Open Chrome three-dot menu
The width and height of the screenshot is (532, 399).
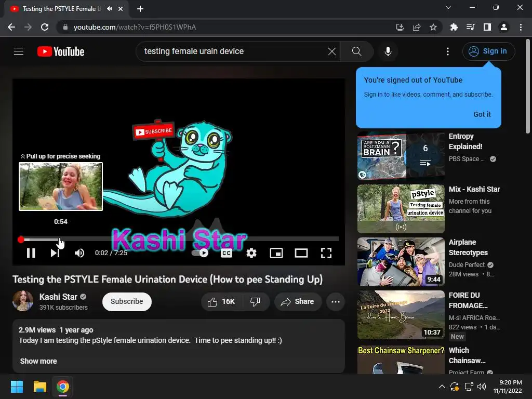pos(521,27)
